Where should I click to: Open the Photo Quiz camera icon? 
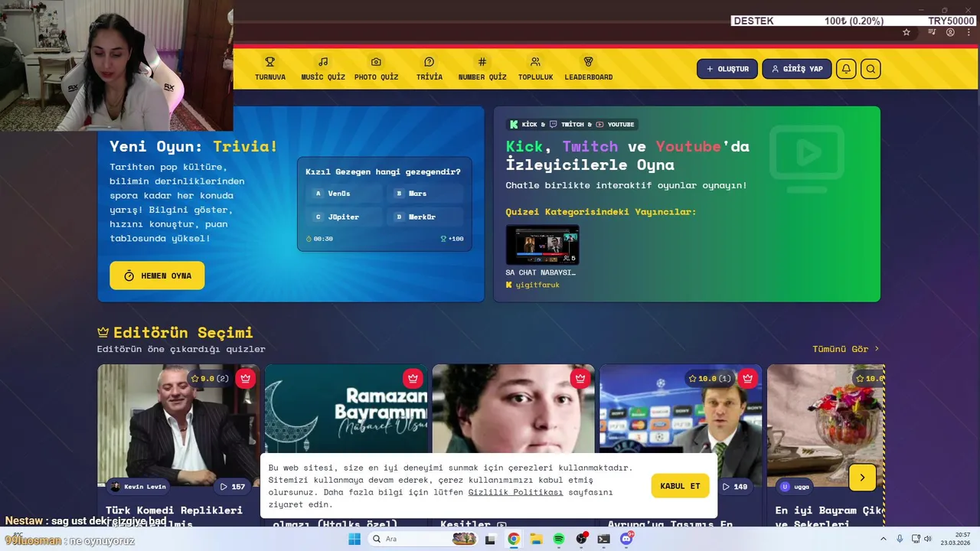coord(376,62)
